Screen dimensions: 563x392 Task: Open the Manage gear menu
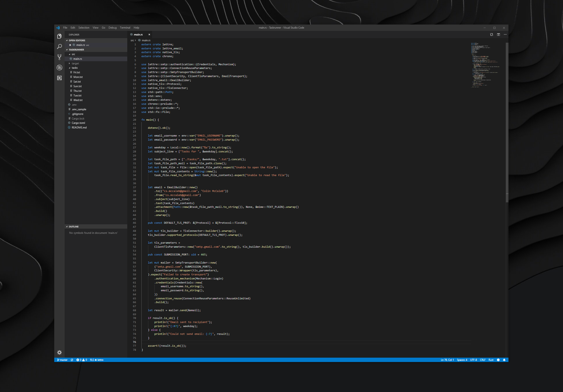[59, 352]
